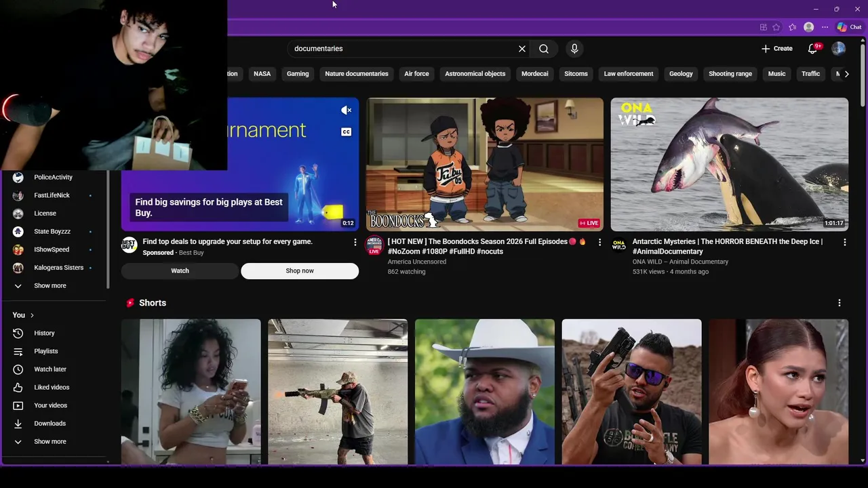Open the three-dot options menu for the Antarctic Mysteries video

pyautogui.click(x=844, y=242)
